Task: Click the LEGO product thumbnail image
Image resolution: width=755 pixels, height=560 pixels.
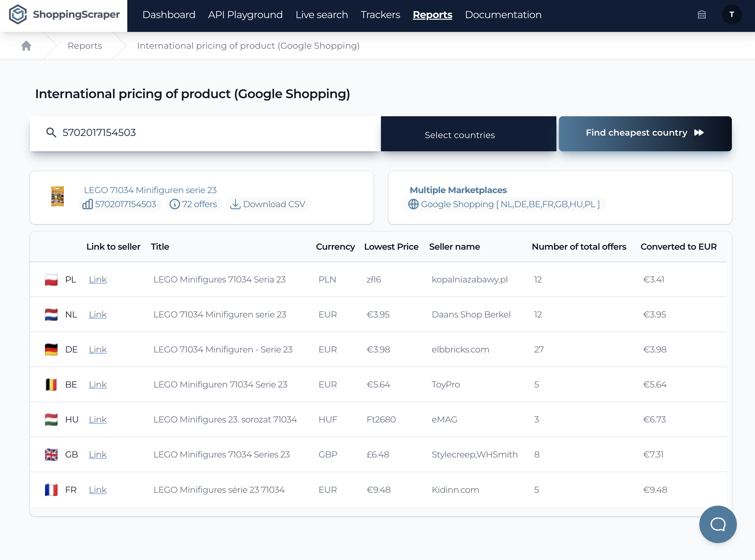Action: pyautogui.click(x=57, y=196)
